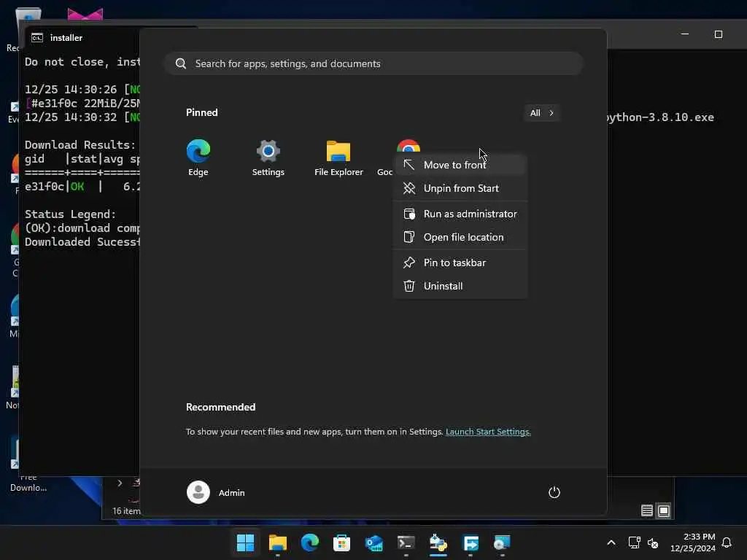Open Microsoft Store from the taskbar

tap(341, 542)
